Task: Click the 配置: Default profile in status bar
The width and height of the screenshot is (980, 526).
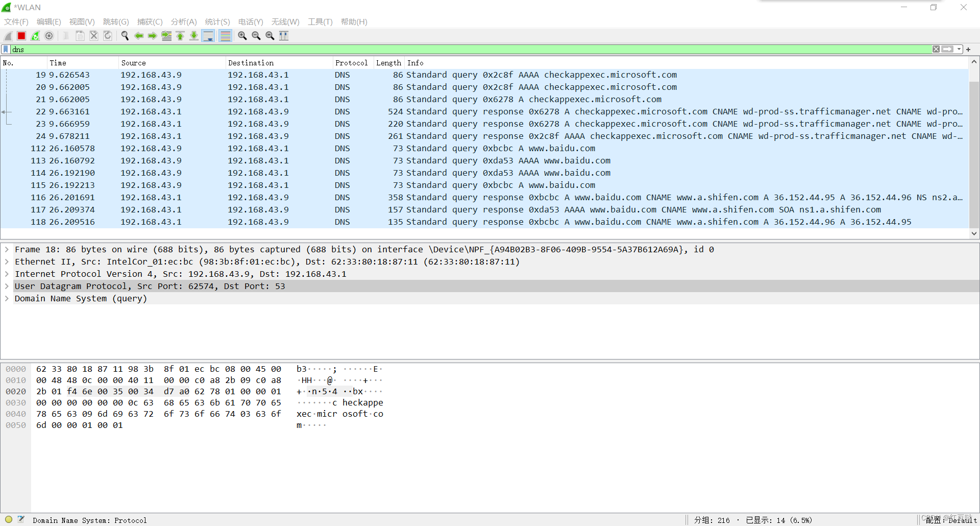Action: 950,520
